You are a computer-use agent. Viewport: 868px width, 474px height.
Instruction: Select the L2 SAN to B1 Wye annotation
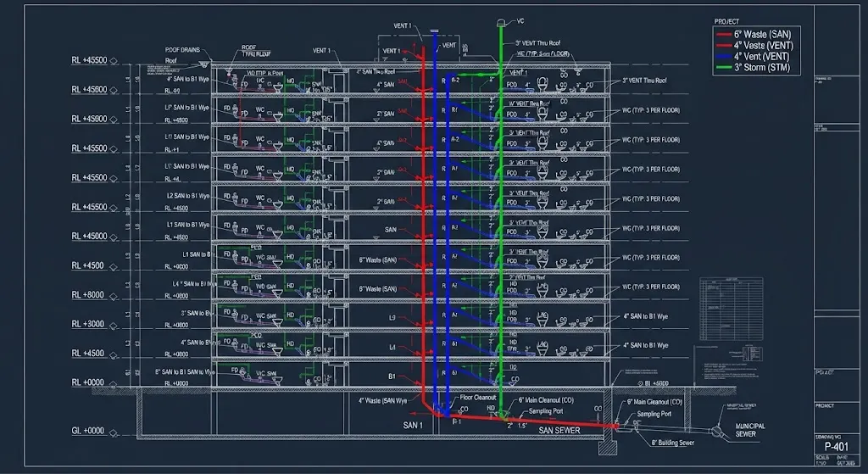pos(188,196)
